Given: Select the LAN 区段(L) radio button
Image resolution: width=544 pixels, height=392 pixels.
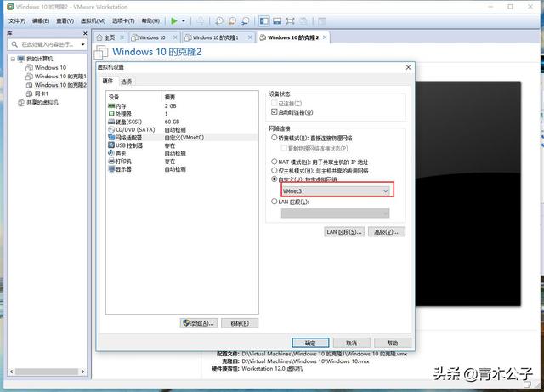Looking at the screenshot, I should coord(274,202).
